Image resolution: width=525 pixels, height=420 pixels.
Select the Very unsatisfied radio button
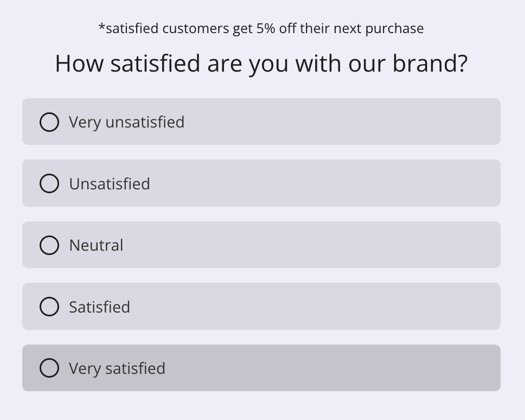point(49,122)
